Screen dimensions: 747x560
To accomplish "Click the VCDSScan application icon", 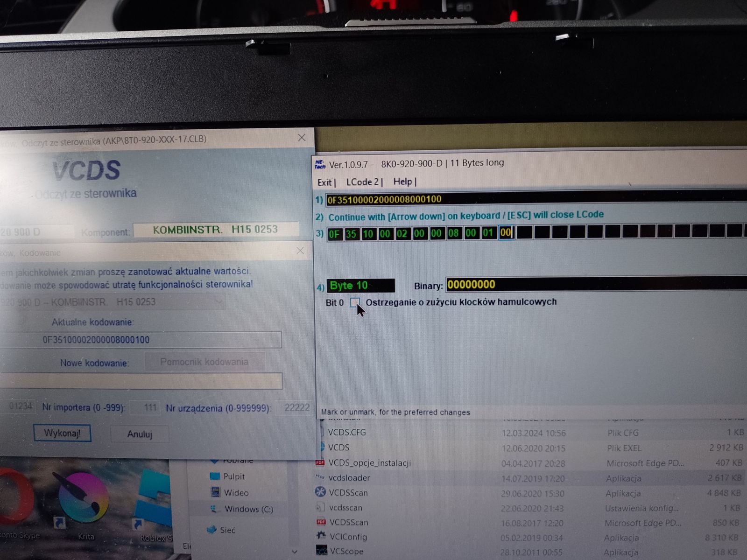I will [320, 492].
